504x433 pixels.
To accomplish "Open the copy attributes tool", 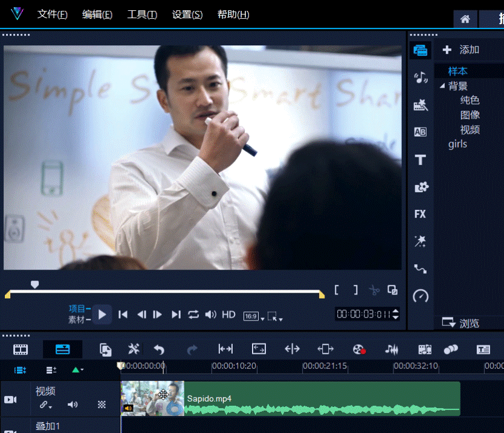I will point(105,350).
